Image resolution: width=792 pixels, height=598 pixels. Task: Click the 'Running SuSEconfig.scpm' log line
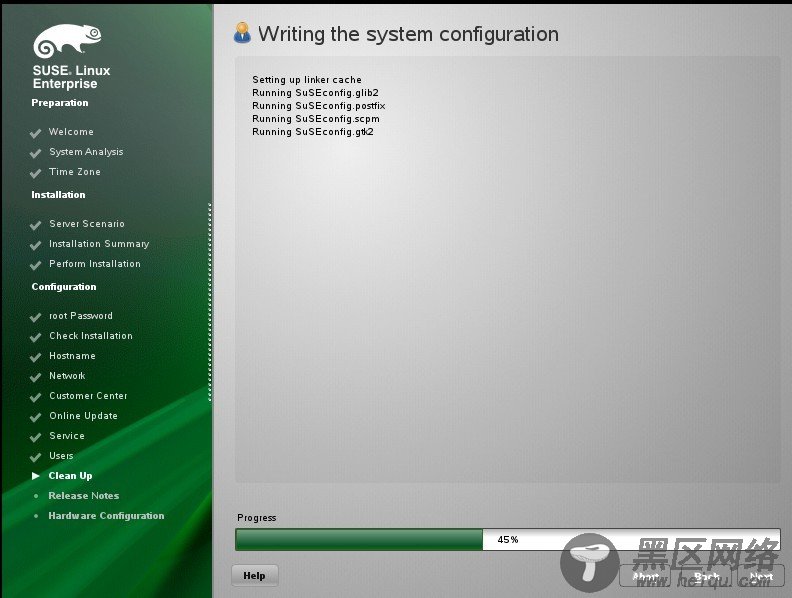pos(316,119)
